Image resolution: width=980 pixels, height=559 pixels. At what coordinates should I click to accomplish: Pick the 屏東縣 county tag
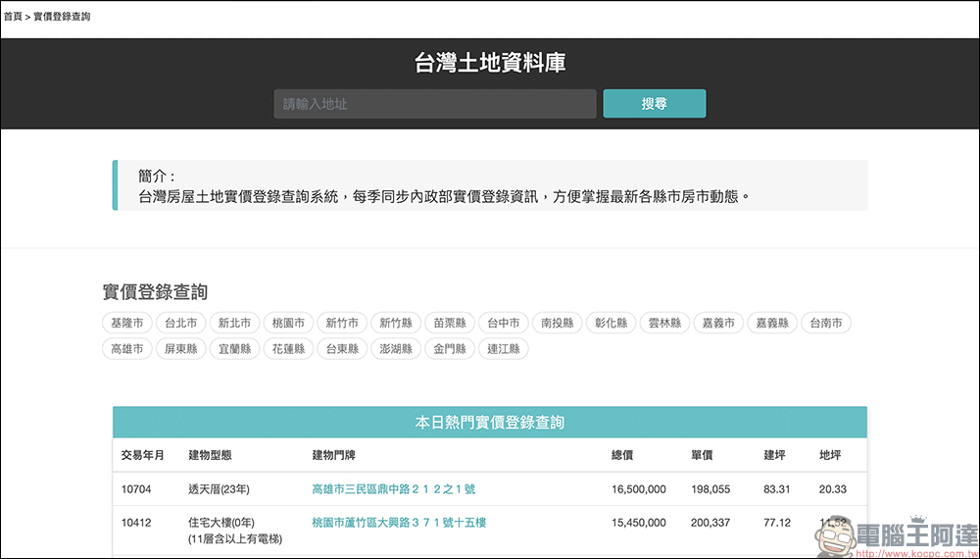point(181,348)
